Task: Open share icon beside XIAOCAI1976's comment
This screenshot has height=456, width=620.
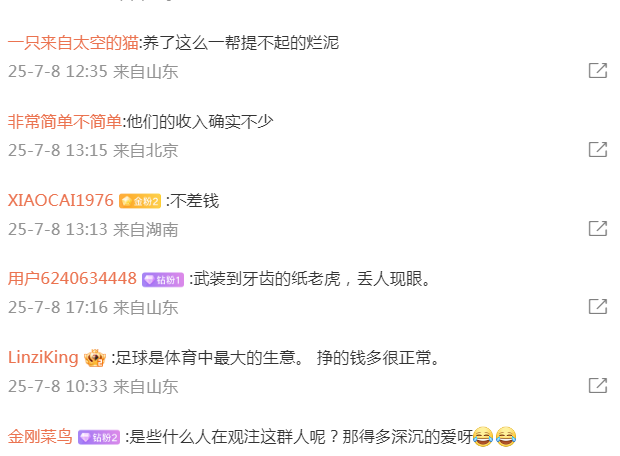Action: tap(598, 228)
